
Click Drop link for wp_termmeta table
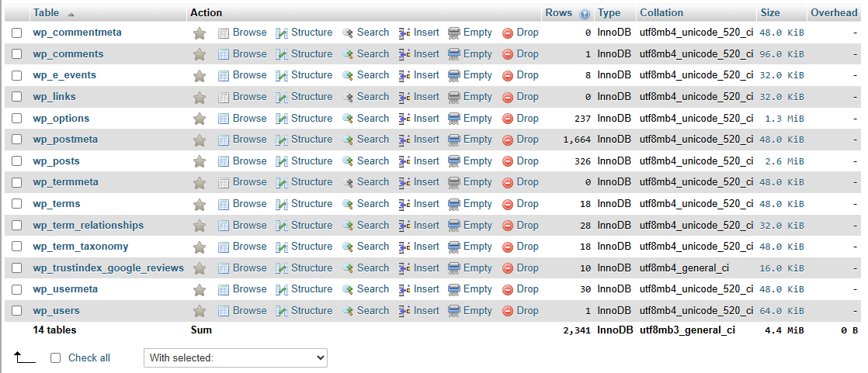[527, 182]
